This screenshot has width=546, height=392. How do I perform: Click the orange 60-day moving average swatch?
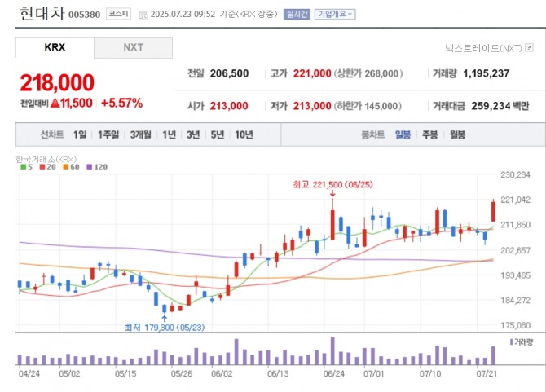(x=65, y=167)
